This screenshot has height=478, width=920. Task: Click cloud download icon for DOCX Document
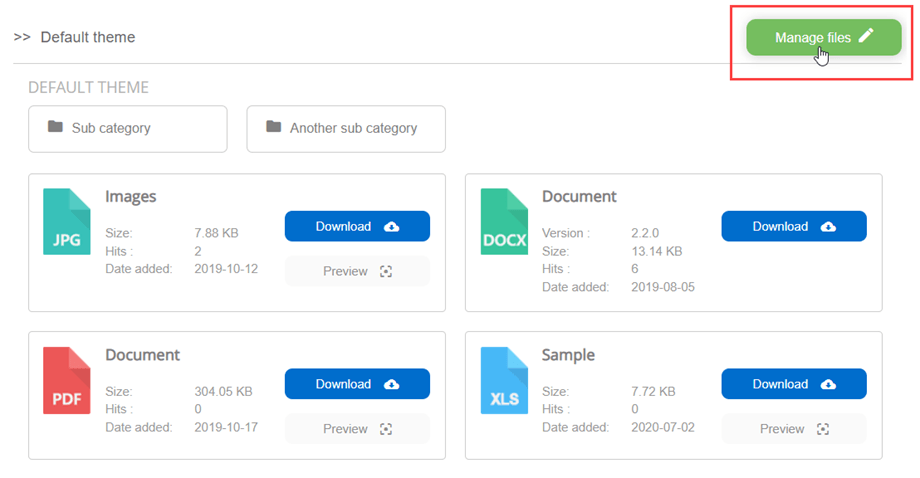click(828, 227)
